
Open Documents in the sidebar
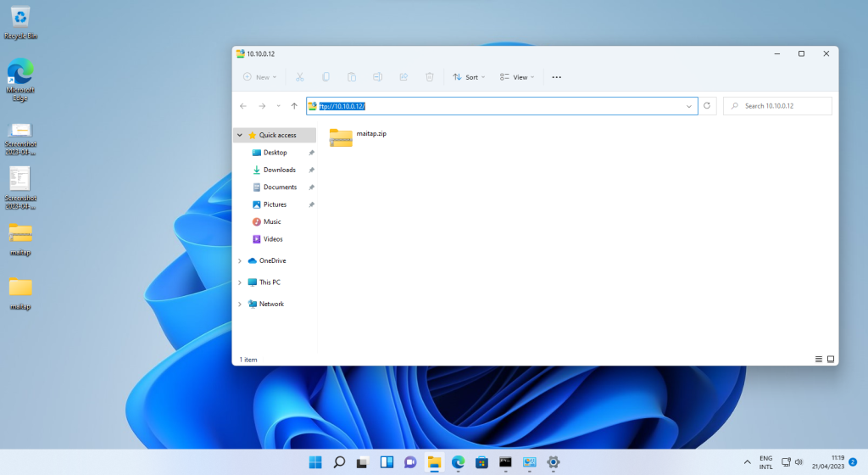point(280,187)
